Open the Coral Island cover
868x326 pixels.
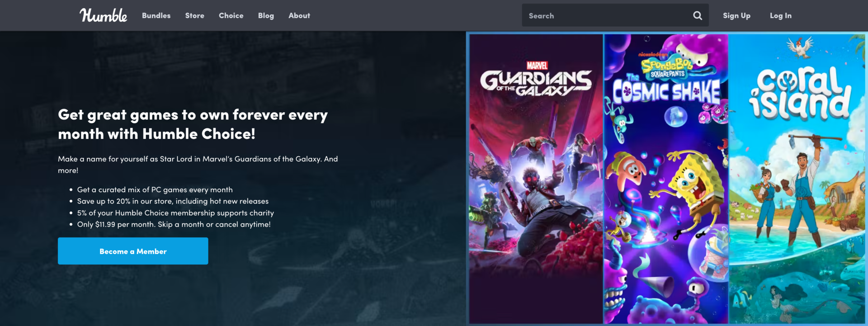797,179
